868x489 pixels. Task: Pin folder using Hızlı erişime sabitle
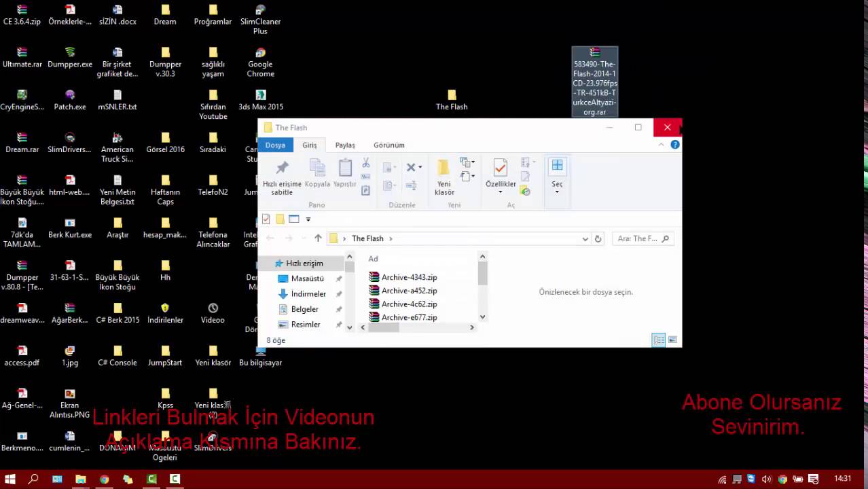click(282, 177)
